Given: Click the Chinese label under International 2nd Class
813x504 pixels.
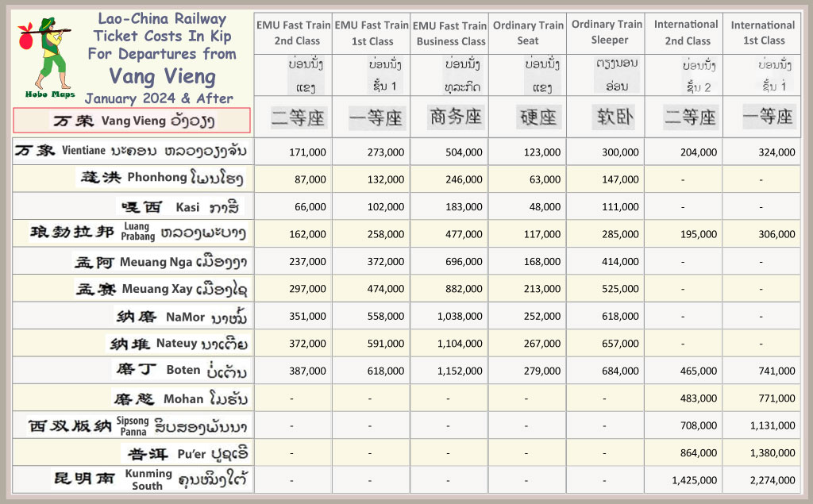Looking at the screenshot, I should [x=689, y=117].
